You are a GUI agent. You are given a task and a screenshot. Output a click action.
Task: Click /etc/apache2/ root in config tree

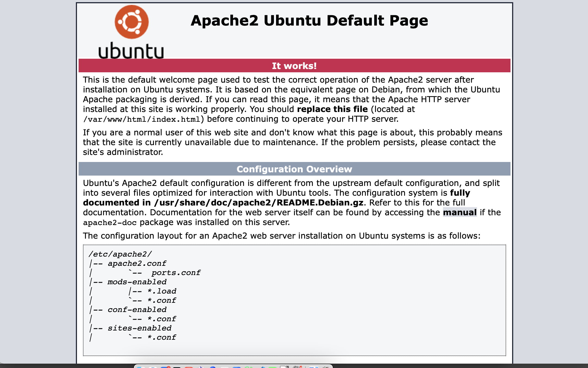120,254
